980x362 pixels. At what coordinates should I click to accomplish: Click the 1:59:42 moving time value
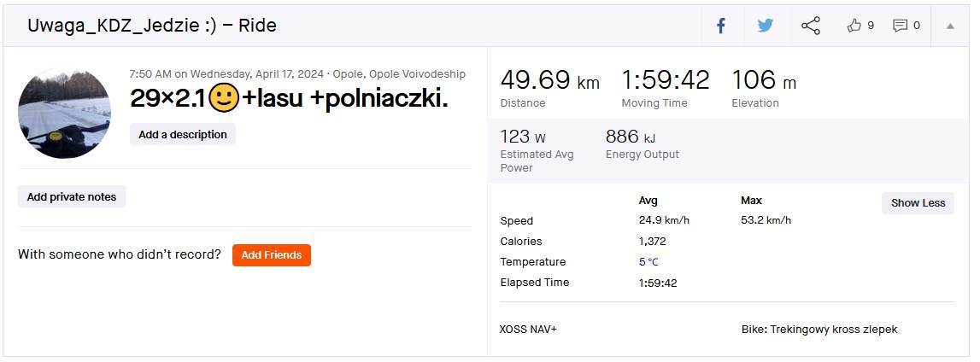tap(665, 80)
